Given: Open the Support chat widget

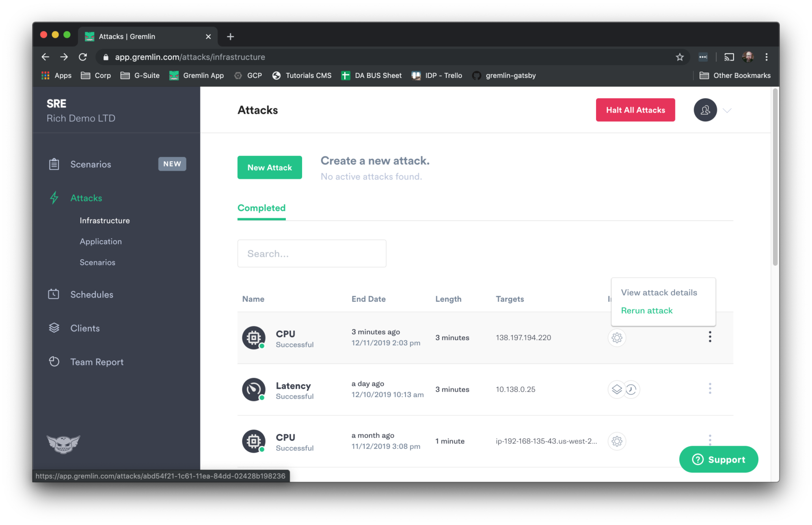Looking at the screenshot, I should click(719, 459).
